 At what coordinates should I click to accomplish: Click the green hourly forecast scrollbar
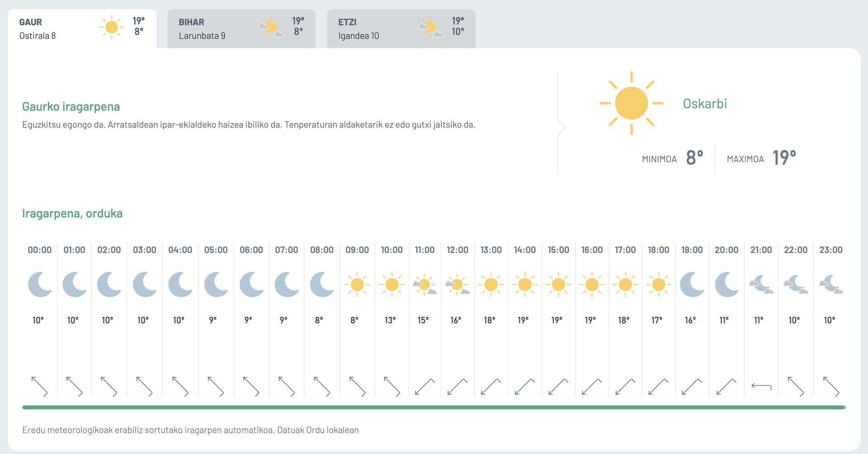click(434, 407)
